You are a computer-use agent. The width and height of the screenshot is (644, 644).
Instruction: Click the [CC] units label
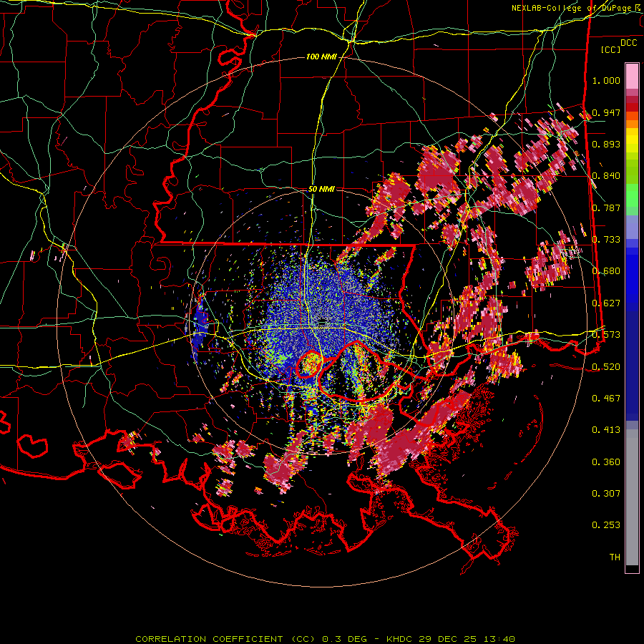[x=611, y=49]
